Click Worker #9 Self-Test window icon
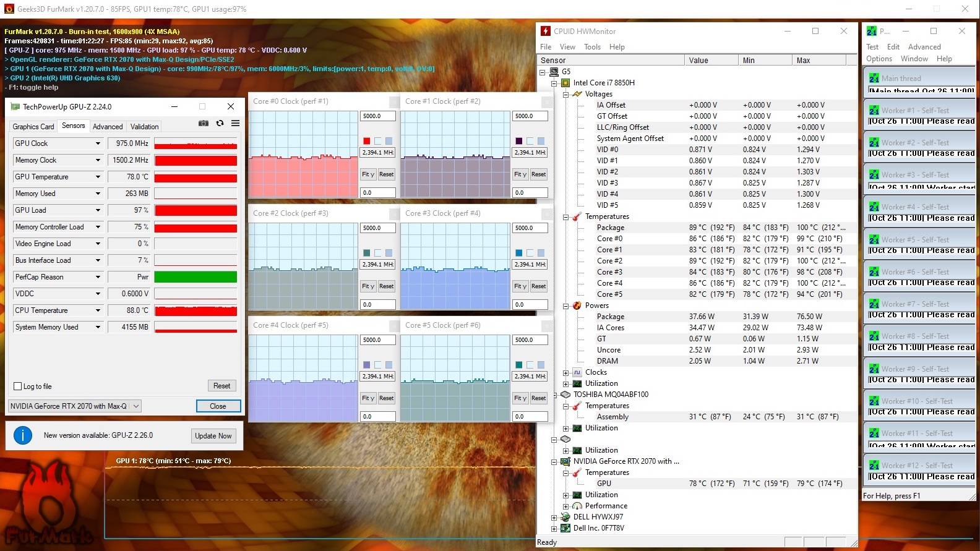 click(874, 369)
